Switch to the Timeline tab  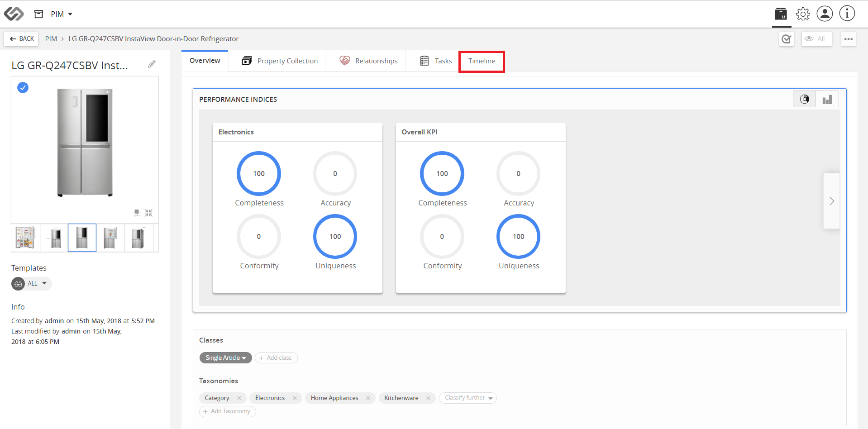(482, 61)
